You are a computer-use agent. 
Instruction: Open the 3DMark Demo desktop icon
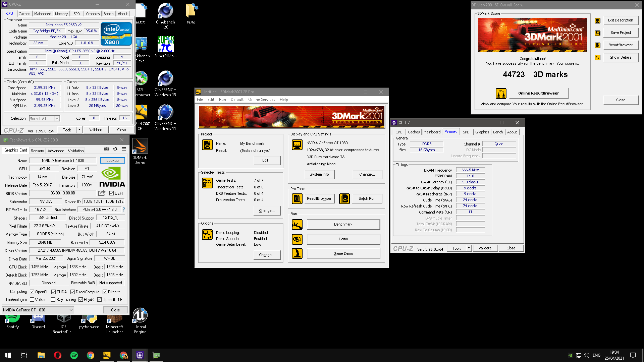tap(140, 151)
